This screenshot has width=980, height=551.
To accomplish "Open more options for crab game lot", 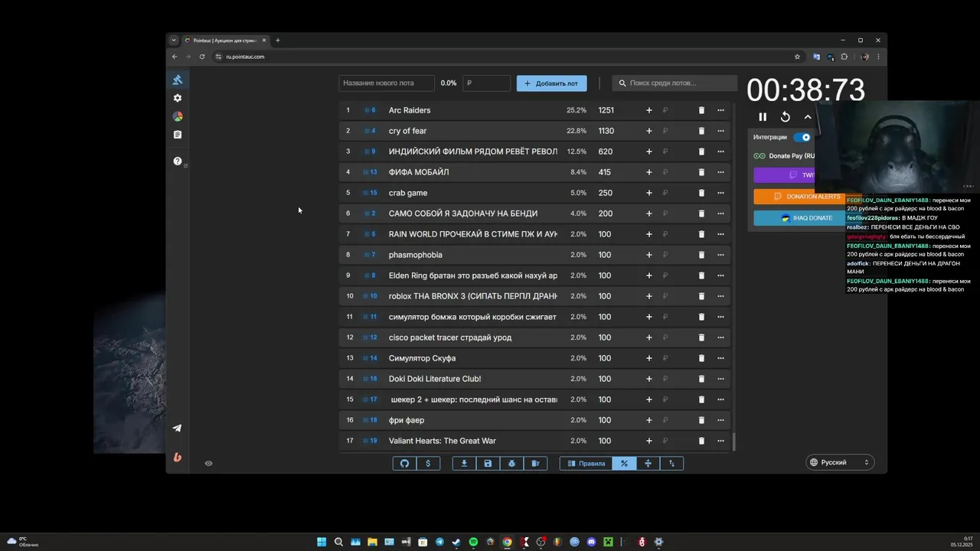I will click(720, 193).
